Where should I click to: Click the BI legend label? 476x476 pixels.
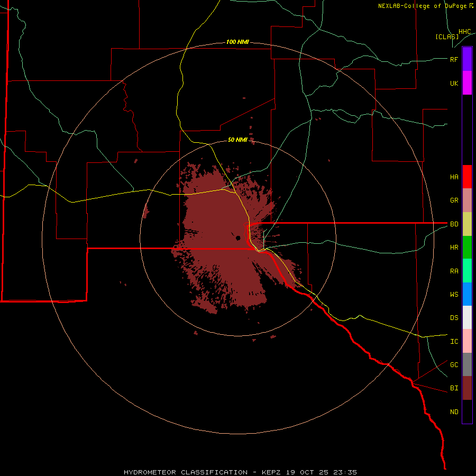click(x=454, y=388)
